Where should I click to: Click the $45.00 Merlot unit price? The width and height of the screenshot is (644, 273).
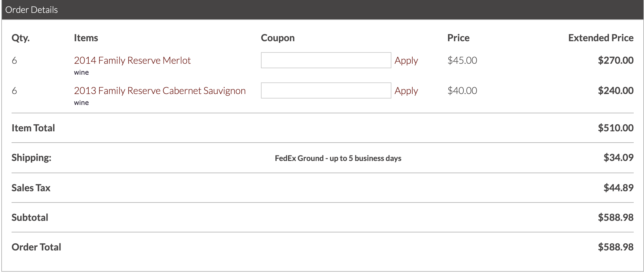pyautogui.click(x=462, y=60)
